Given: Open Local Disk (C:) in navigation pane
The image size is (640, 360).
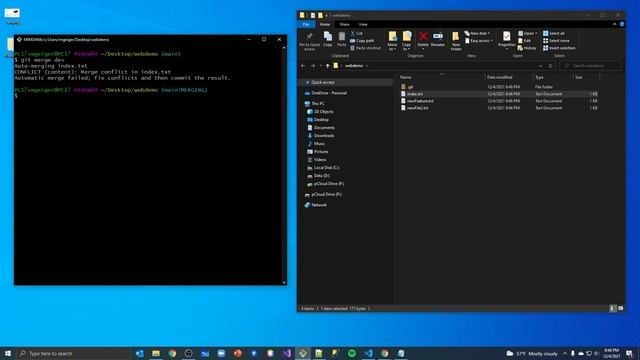Looking at the screenshot, I should pos(326,168).
